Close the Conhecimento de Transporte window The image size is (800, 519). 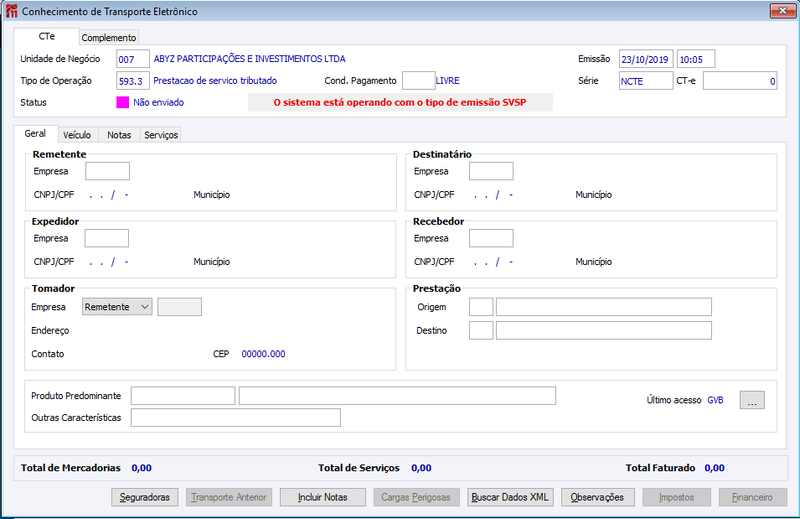click(x=782, y=11)
